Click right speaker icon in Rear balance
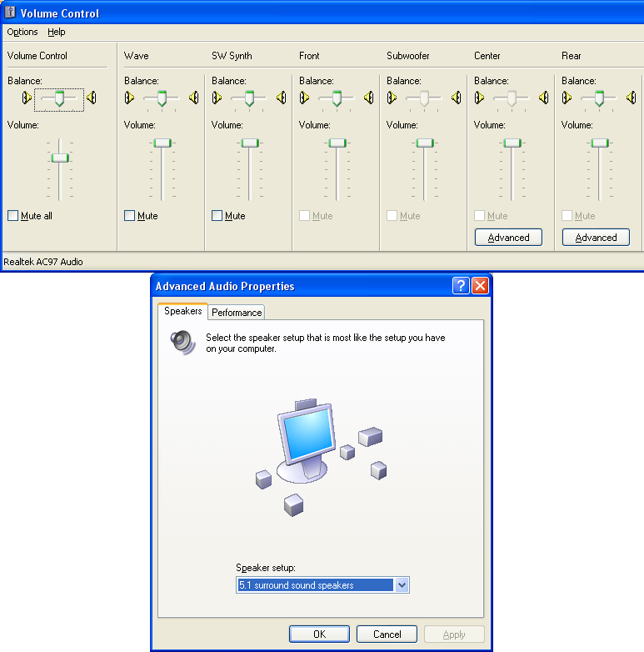 (632, 98)
